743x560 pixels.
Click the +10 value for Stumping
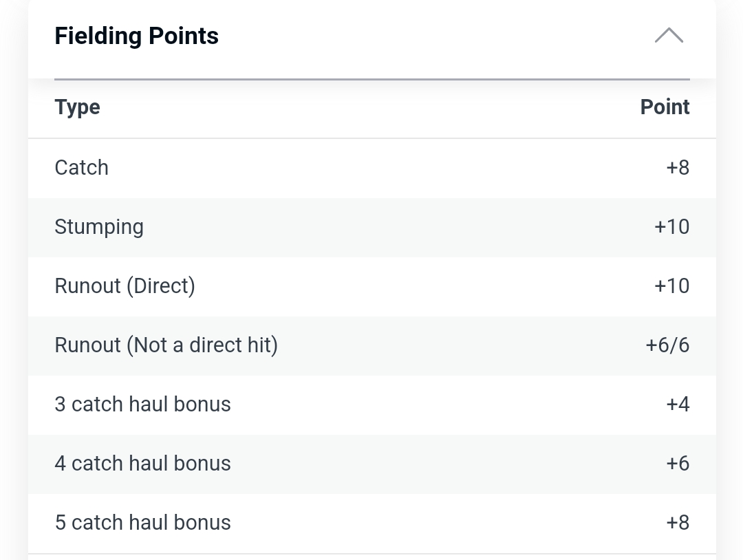671,227
